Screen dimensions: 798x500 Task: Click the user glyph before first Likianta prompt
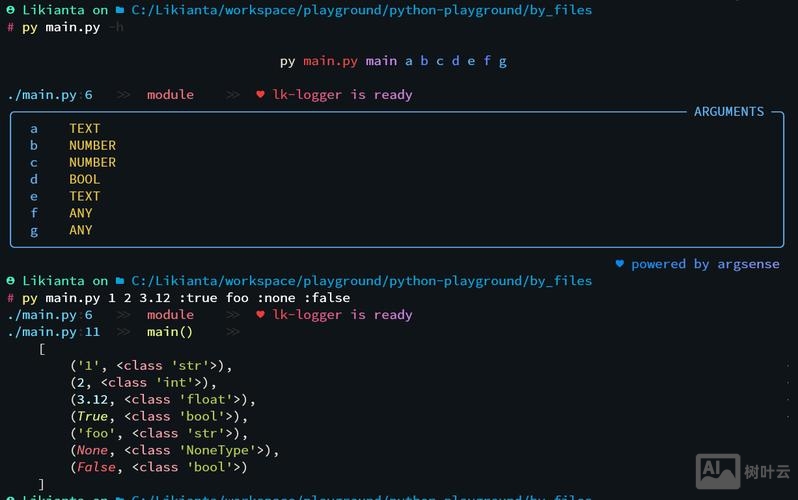coord(11,10)
